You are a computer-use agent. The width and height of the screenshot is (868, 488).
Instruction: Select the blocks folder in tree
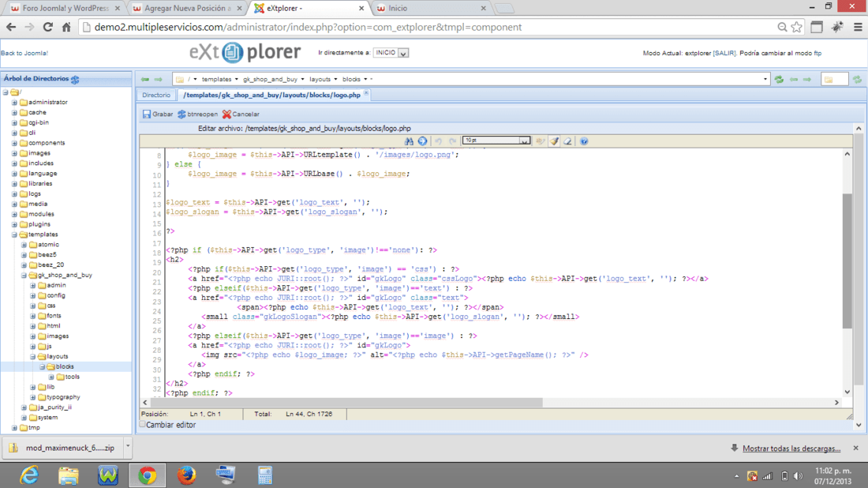pyautogui.click(x=64, y=366)
